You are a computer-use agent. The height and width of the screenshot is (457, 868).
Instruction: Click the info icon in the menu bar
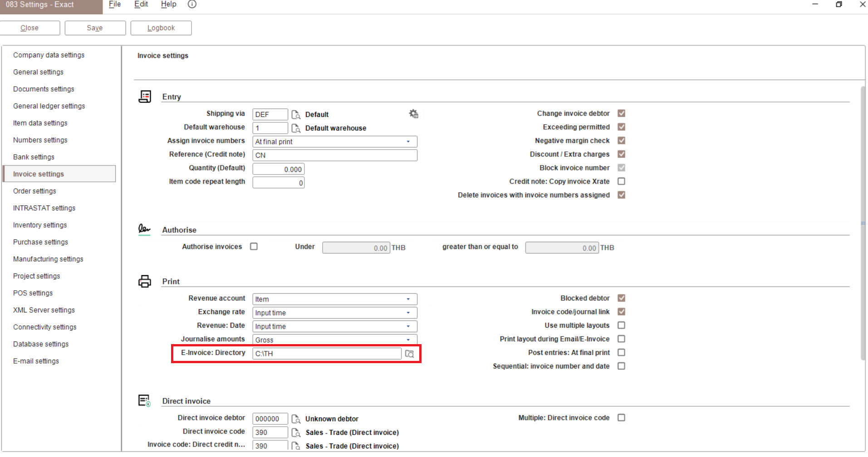[192, 5]
